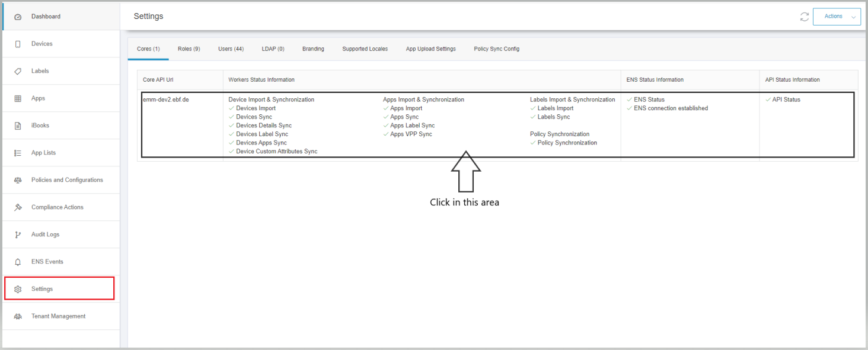Click the Apps grid icon
This screenshot has width=868, height=350.
point(18,98)
